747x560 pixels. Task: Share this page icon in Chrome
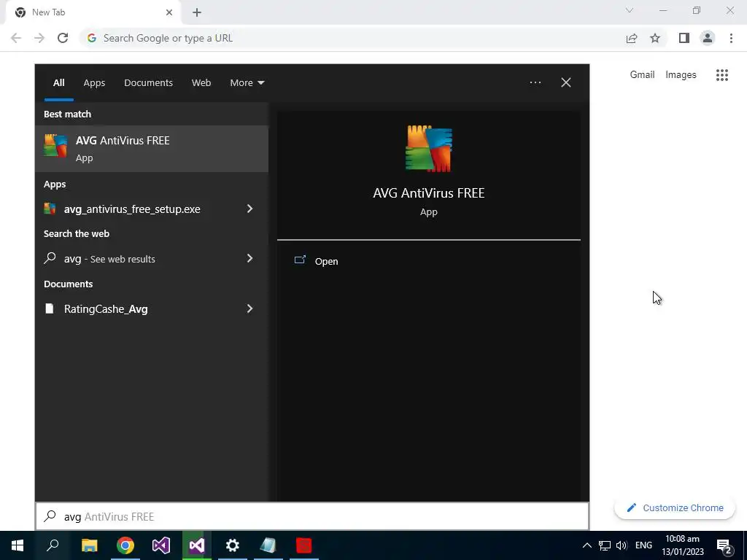(632, 38)
